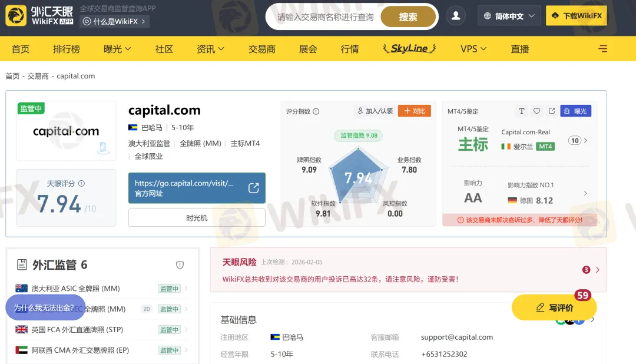The width and height of the screenshot is (636, 364).
Task: Open the capital.com official website link
Action: pos(197,188)
